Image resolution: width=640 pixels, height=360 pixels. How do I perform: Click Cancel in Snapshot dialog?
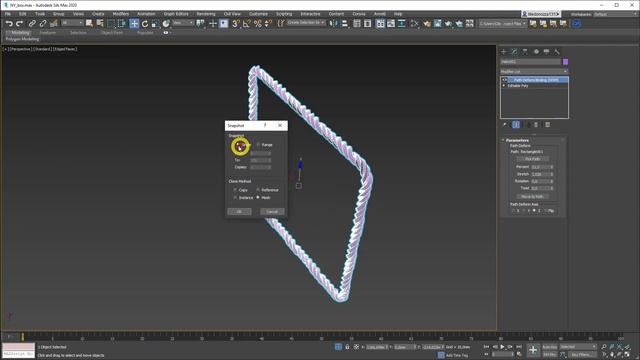click(272, 211)
